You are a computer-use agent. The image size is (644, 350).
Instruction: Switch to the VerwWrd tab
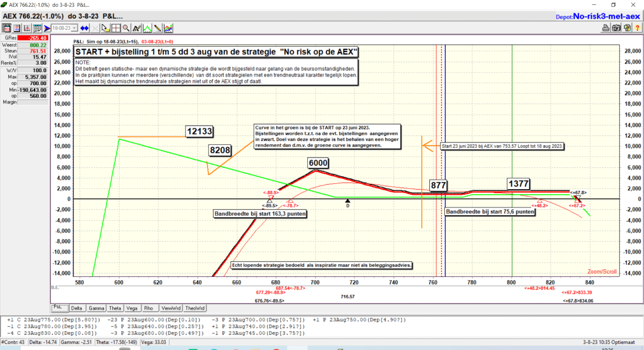point(171,308)
